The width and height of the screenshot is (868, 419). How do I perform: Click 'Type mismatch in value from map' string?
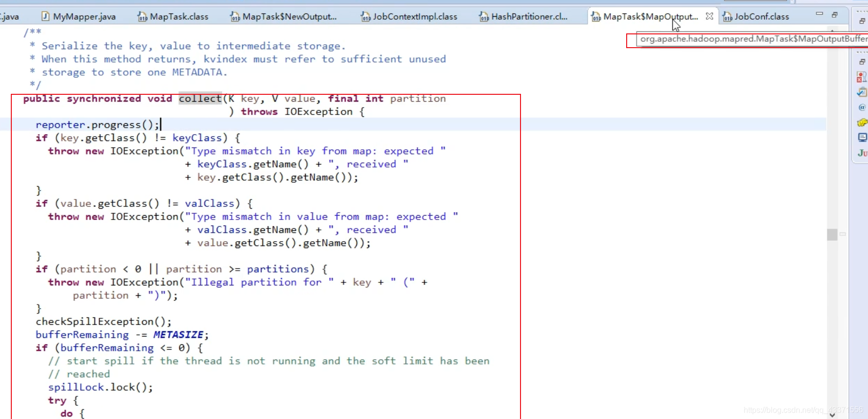[321, 217]
